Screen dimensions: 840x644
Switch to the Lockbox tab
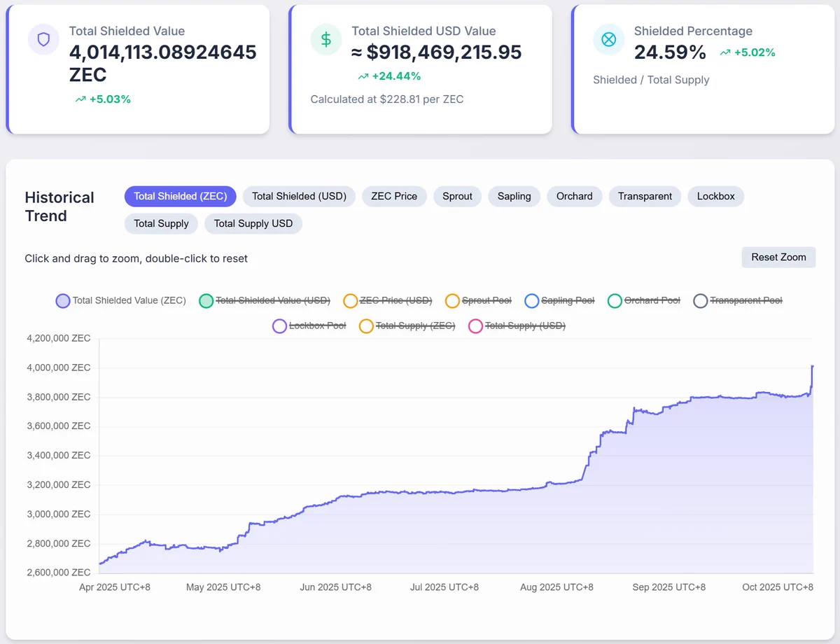[x=716, y=196]
